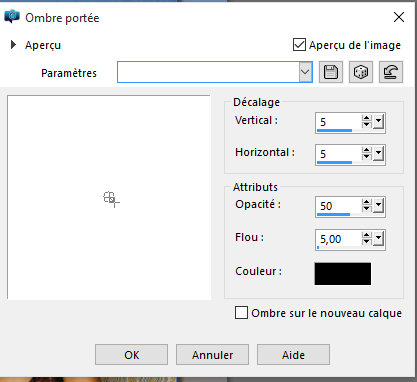The height and width of the screenshot is (382, 417).
Task: Reset settings to default with the arrow icon
Action: click(391, 72)
